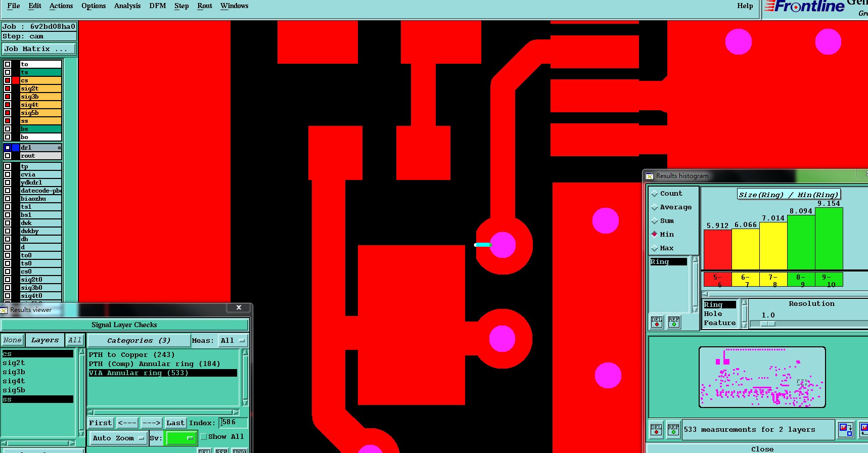Select Feature in the histogram attribute list
This screenshot has height=453, width=868.
click(720, 323)
